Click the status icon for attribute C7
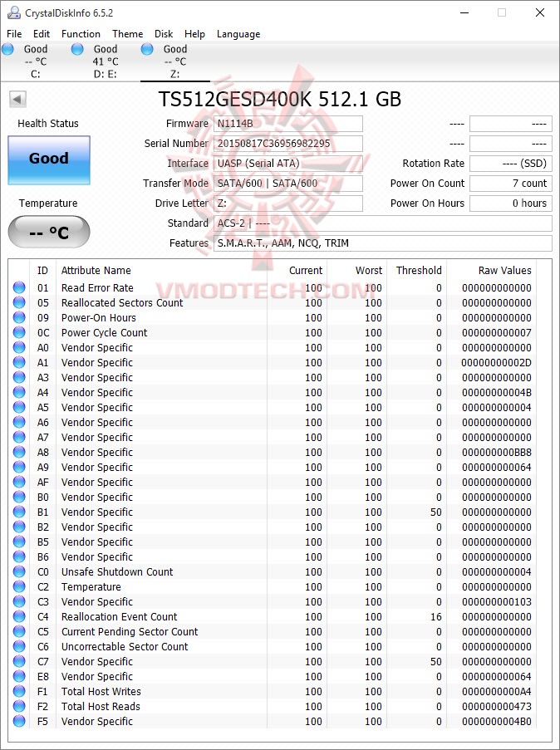560x750 pixels. [19, 661]
